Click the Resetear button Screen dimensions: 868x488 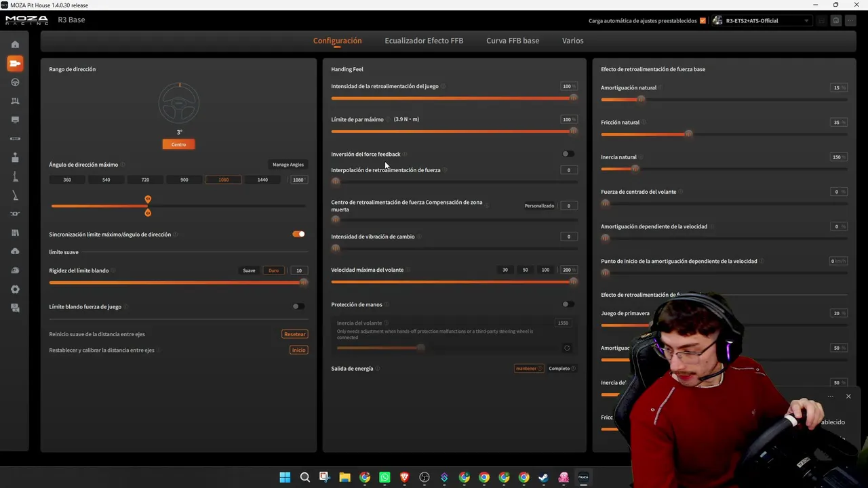[x=295, y=334]
